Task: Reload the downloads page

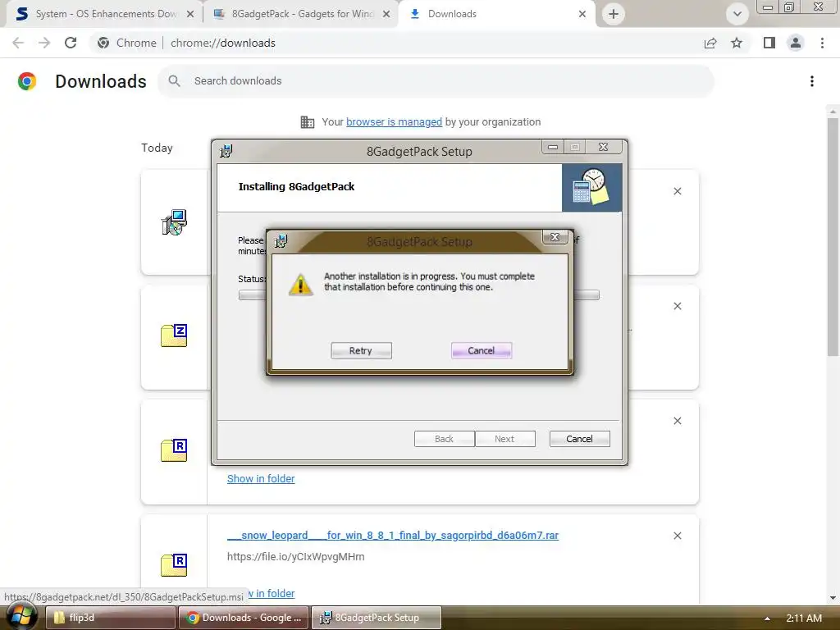Action: 71,43
